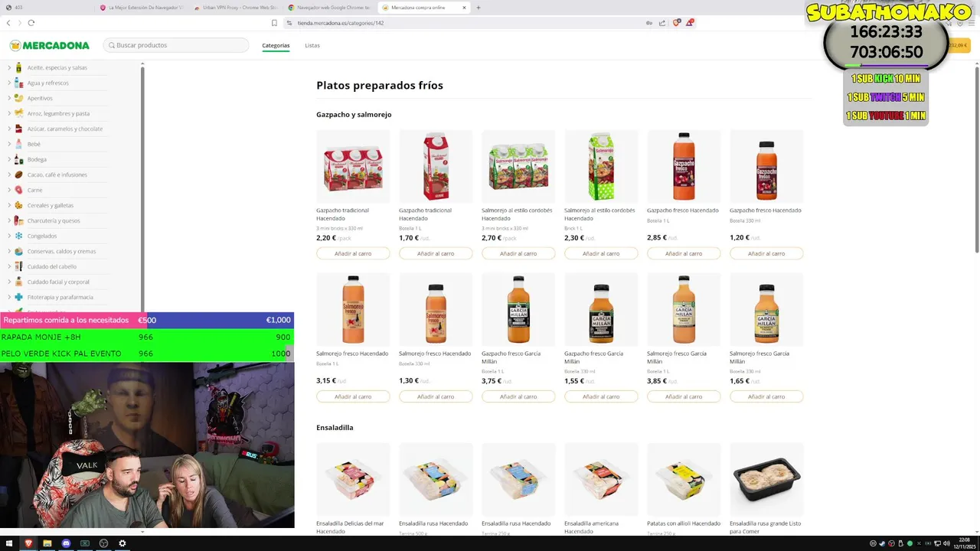
Task: Open Windows Start menu
Action: tap(9, 543)
